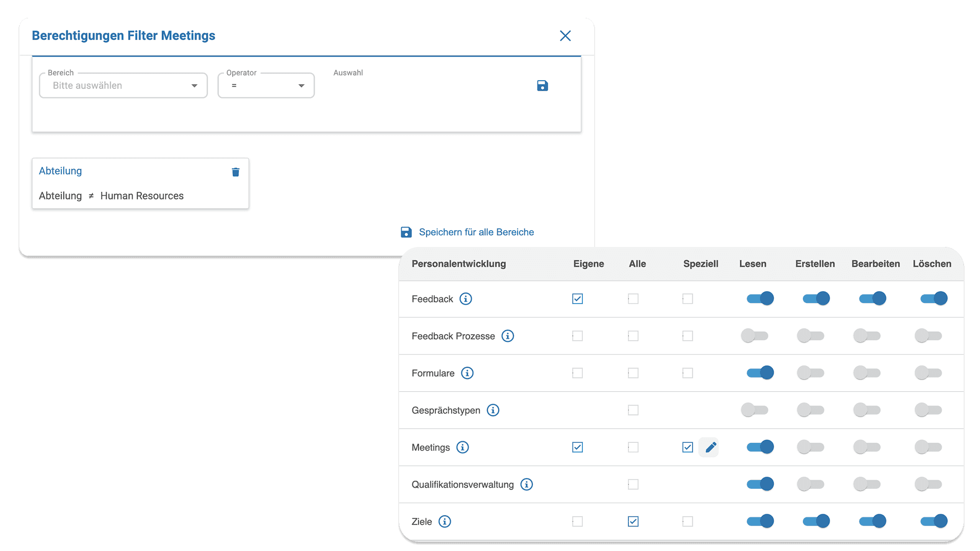980x551 pixels.
Task: Open the Meetings info icon
Action: click(x=462, y=447)
